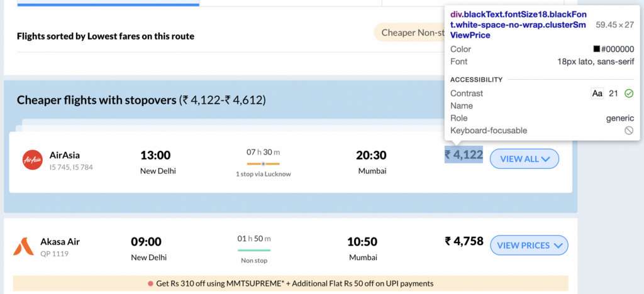This screenshot has width=644, height=294.
Task: Click the Akasa Air orange logo
Action: click(23, 246)
